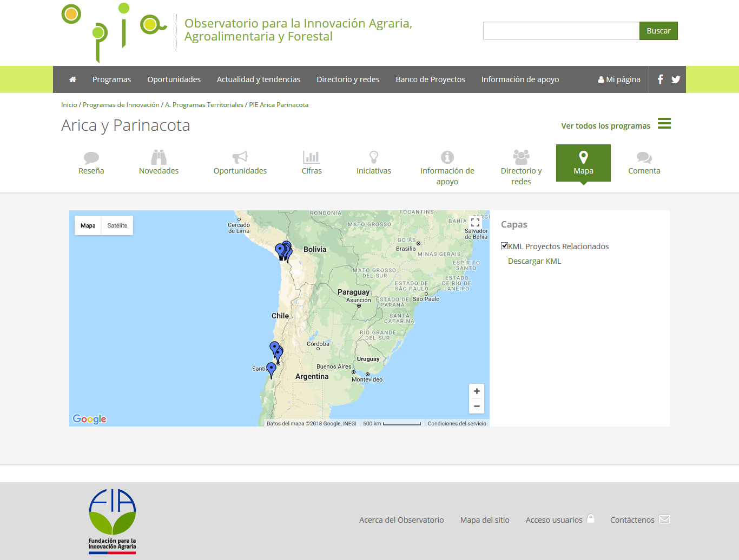
Task: Click the Directorio y redes people icon
Action: 521,157
